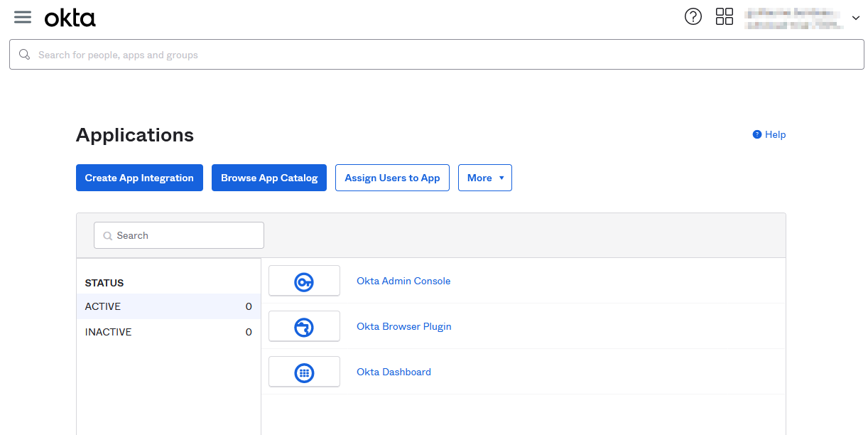This screenshot has width=868, height=435.
Task: Click Assign Users to App
Action: pyautogui.click(x=392, y=178)
